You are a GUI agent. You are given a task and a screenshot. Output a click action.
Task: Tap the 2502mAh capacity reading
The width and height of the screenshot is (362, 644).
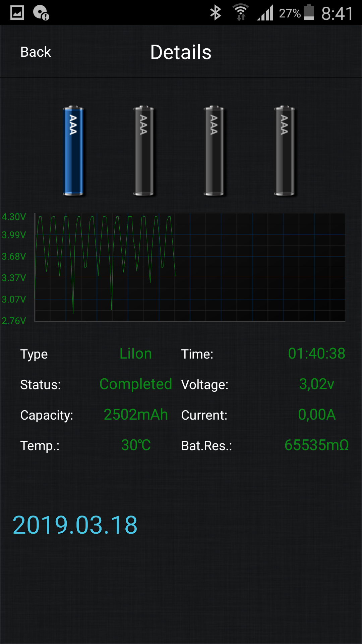coord(136,415)
